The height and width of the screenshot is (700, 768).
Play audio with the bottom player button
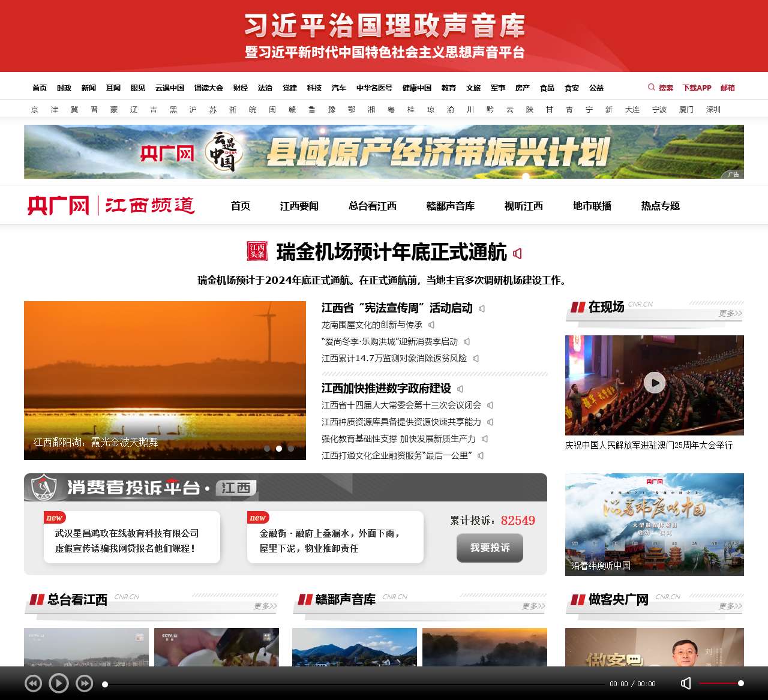click(x=58, y=683)
